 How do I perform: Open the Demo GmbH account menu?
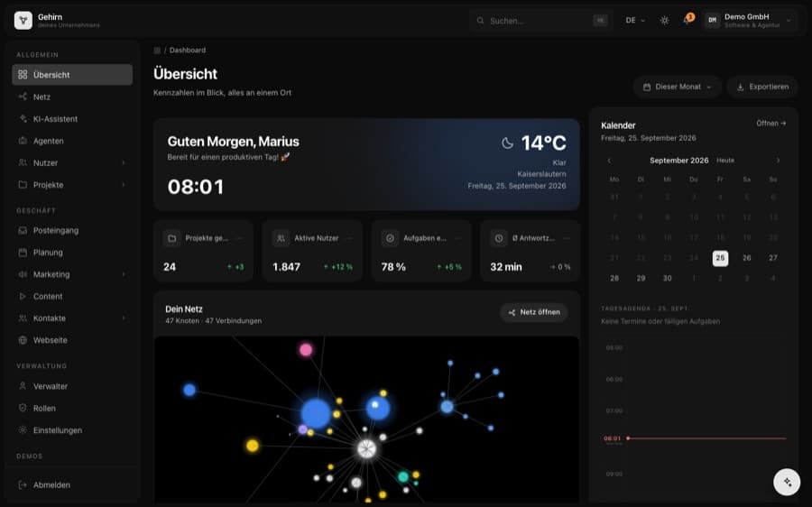(750, 21)
